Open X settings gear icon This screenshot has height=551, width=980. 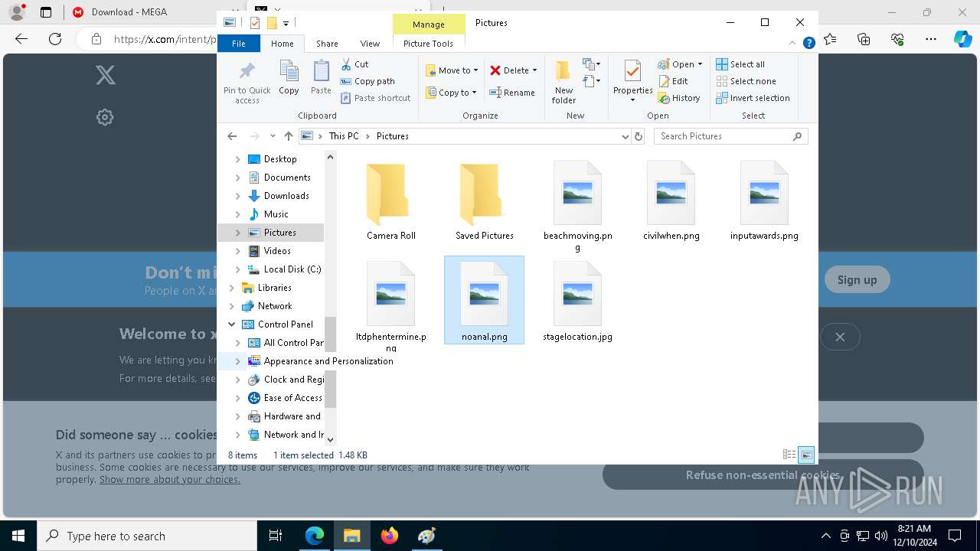(105, 117)
